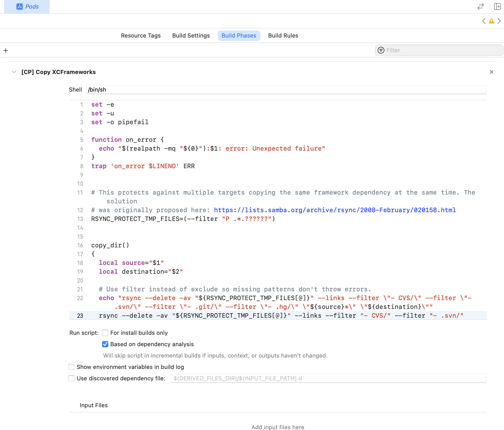Click the yellow warning triangle icon
504x430 pixels.
point(491,21)
